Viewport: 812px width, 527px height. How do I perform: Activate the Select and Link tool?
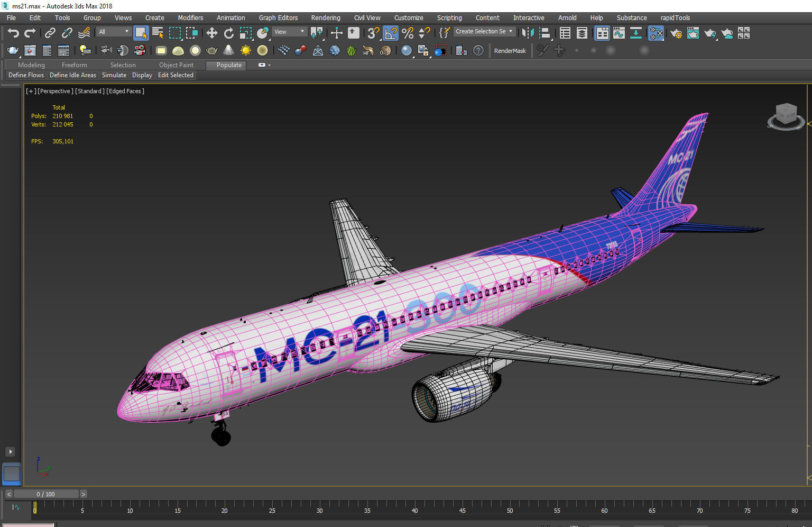50,33
